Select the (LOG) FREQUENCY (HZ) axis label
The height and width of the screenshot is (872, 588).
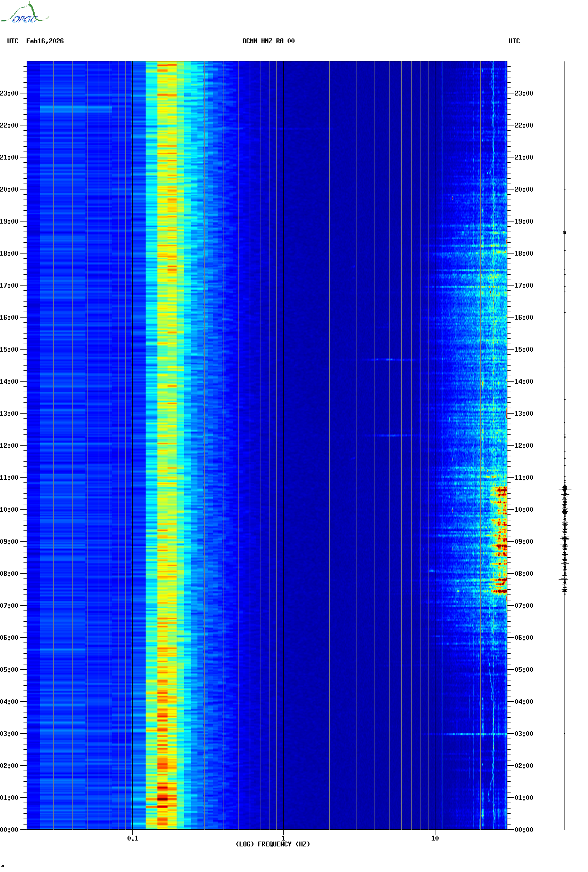pos(273,844)
